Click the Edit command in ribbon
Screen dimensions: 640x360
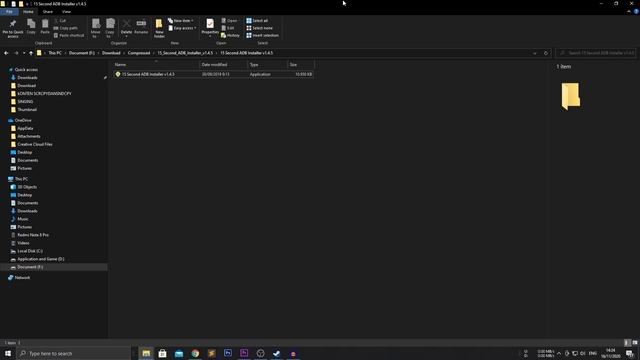click(228, 28)
